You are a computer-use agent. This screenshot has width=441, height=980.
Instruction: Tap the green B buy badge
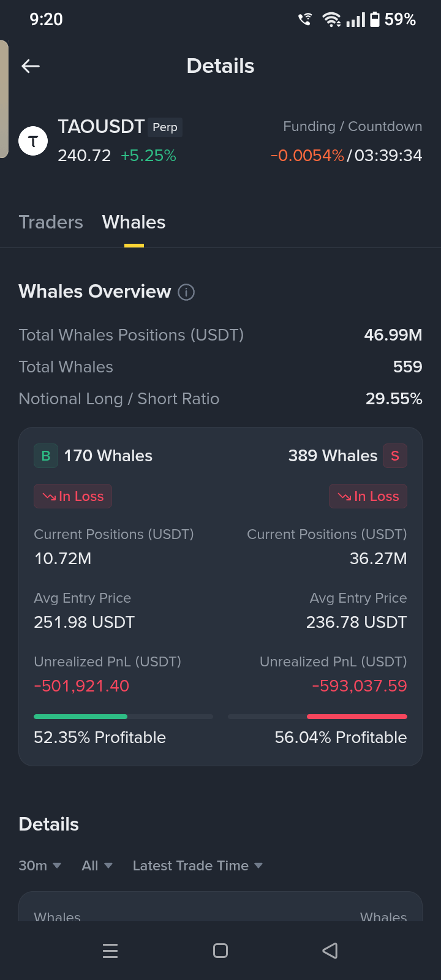[x=46, y=456]
